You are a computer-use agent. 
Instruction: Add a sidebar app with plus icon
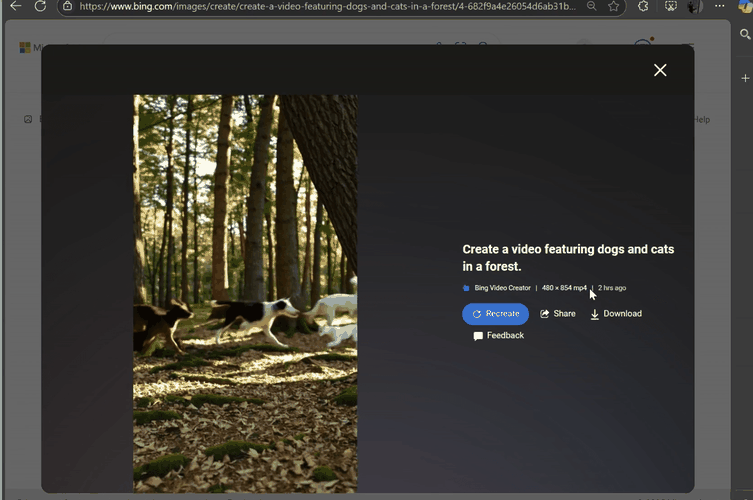(x=745, y=78)
